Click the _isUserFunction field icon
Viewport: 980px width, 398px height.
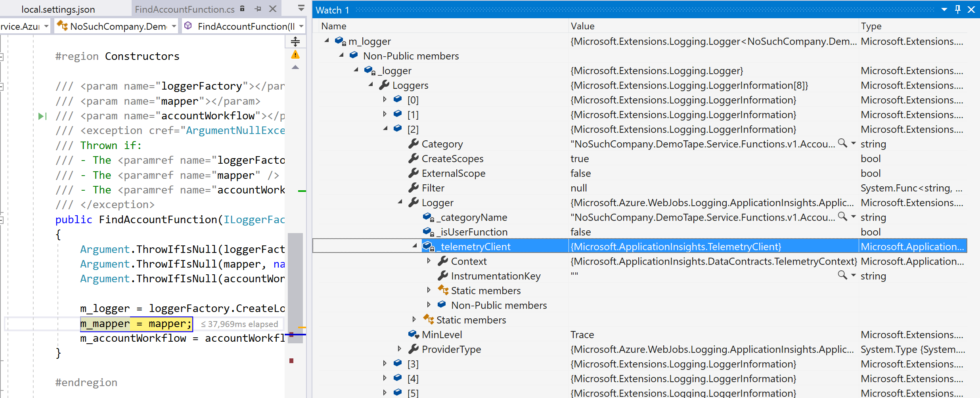(428, 232)
